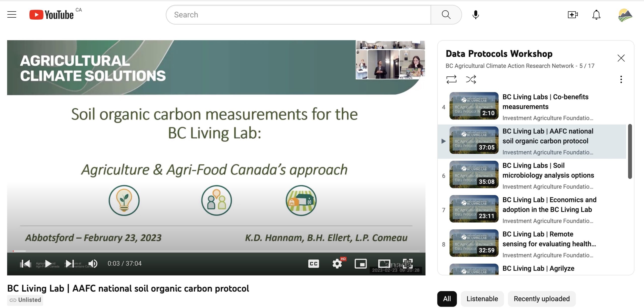Click 'BC Living Labs | Soil microbiology analysis options' title
The width and height of the screenshot is (644, 308).
click(x=548, y=170)
